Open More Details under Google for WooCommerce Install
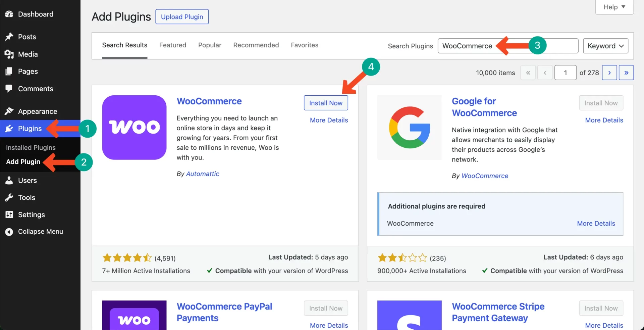 (x=604, y=120)
